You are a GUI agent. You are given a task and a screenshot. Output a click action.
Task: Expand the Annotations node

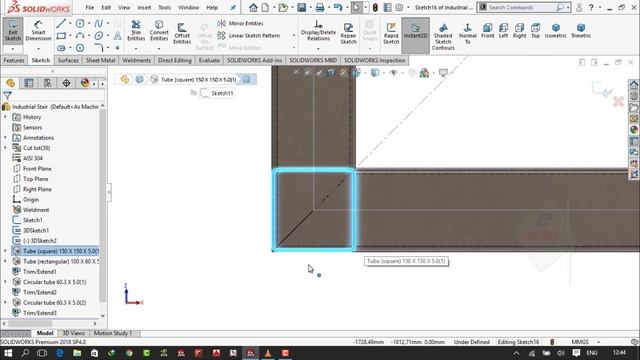click(5, 138)
